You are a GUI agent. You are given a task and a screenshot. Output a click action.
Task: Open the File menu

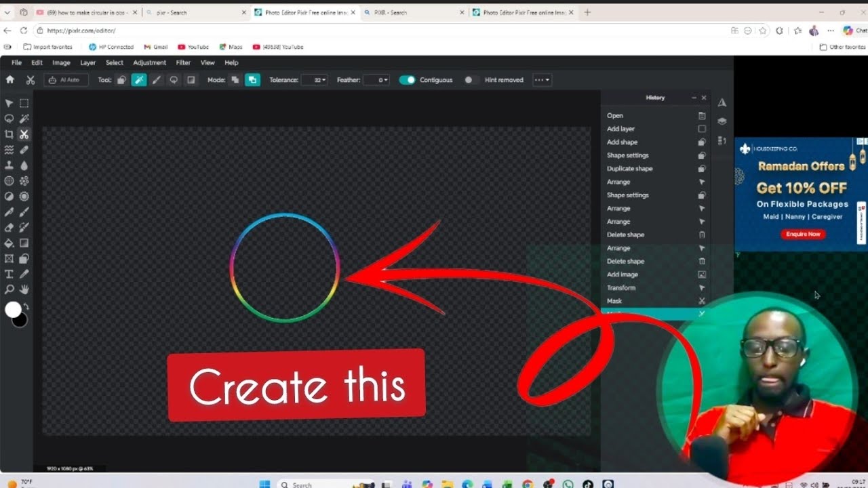click(16, 62)
